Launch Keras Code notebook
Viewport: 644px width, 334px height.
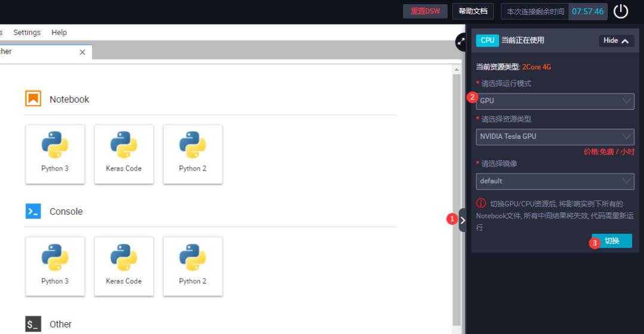(124, 154)
